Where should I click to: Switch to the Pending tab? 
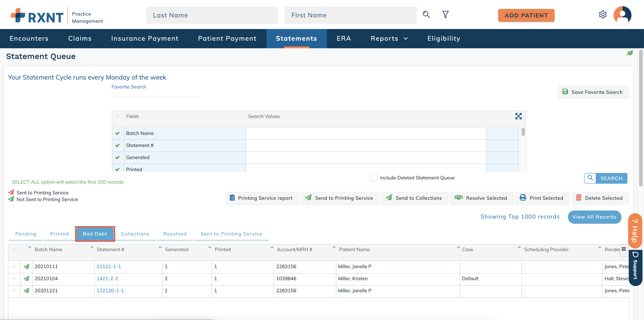[26, 234]
